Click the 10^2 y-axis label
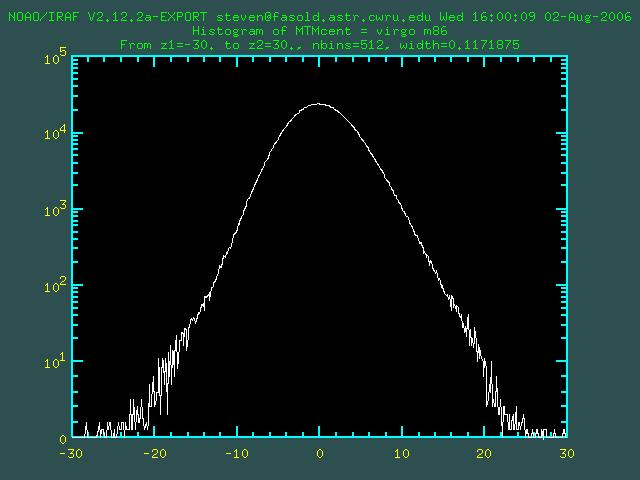This screenshot has height=480, width=640. pos(55,285)
